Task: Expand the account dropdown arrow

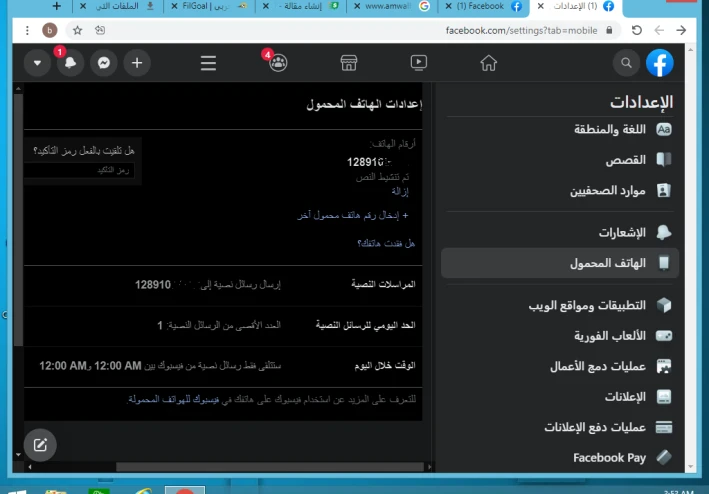Action: tap(37, 63)
